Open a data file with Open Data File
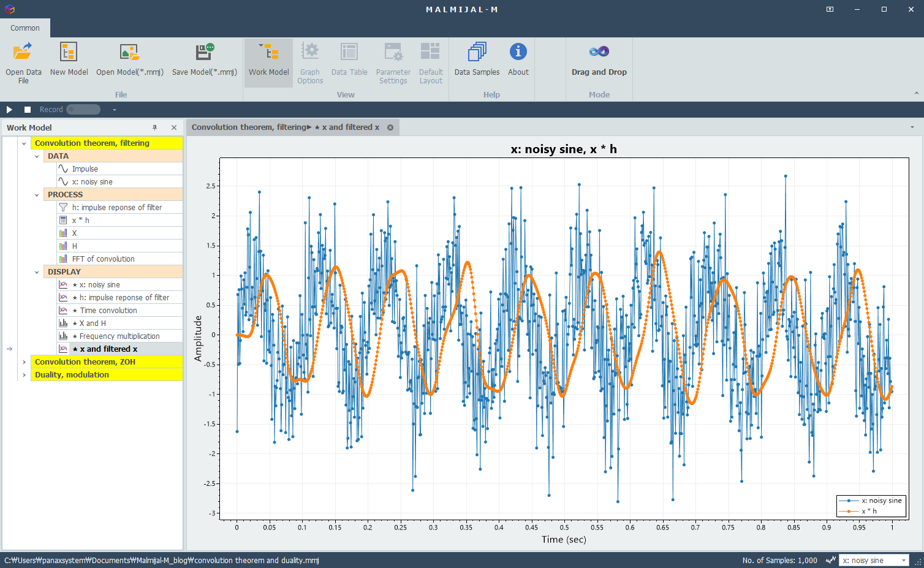 point(23,62)
